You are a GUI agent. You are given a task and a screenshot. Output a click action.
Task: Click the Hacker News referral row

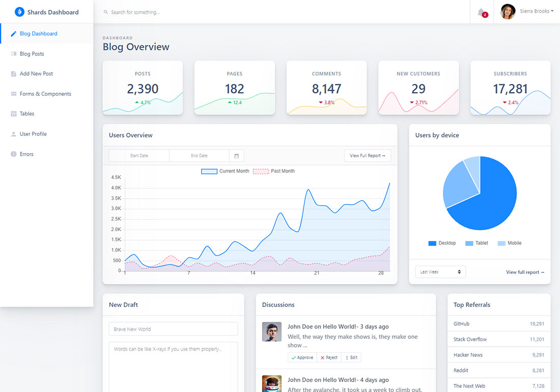point(499,355)
